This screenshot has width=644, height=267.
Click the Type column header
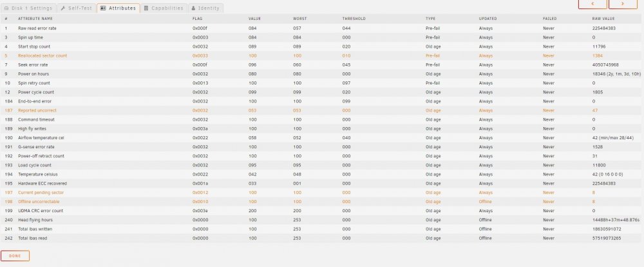[x=430, y=19]
